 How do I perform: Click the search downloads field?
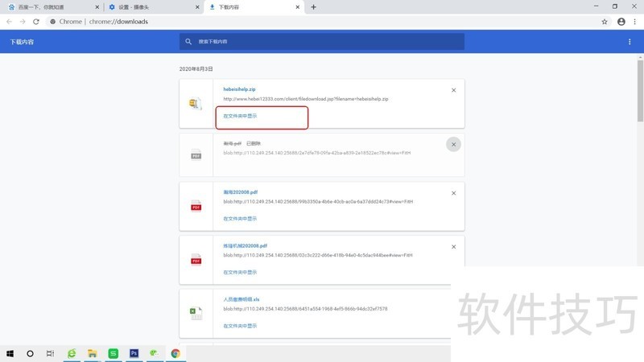tap(321, 42)
